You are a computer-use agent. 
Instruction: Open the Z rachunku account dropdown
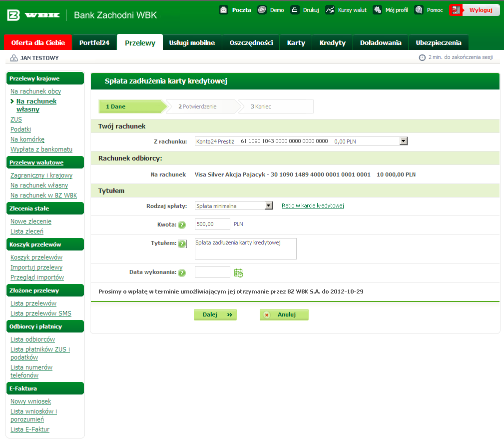coord(301,141)
